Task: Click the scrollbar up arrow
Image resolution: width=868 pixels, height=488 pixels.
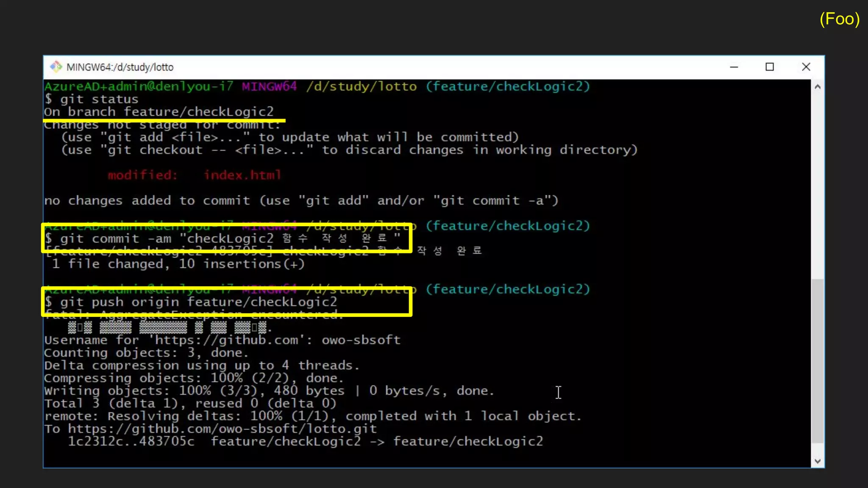Action: (x=818, y=87)
